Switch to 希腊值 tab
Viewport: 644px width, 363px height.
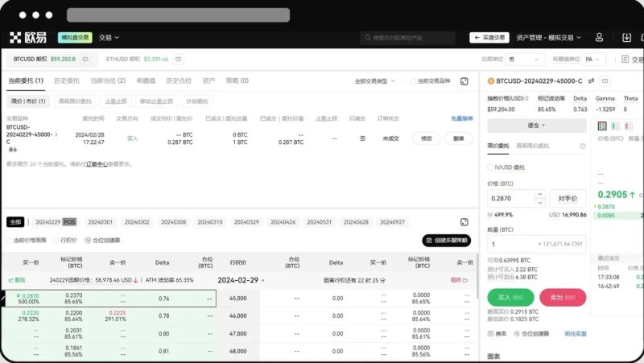[x=146, y=81]
